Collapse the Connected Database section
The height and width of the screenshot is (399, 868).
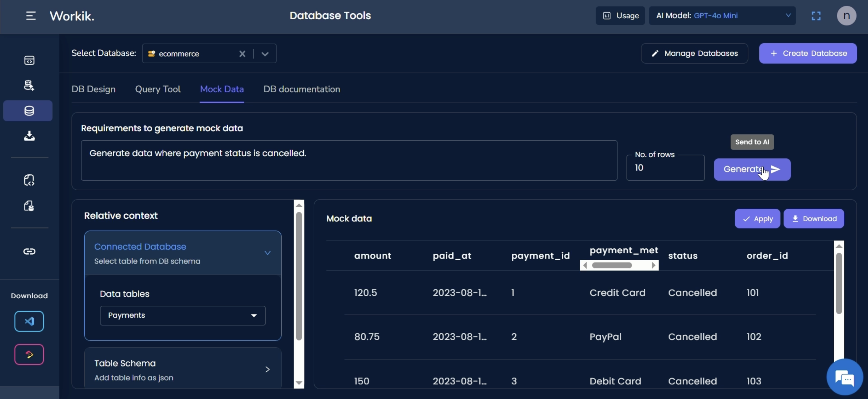pos(267,252)
